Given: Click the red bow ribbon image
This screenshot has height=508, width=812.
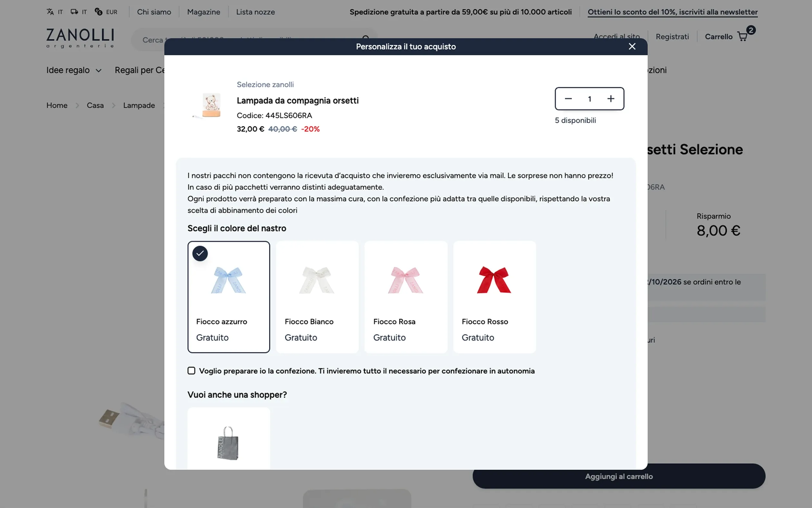Looking at the screenshot, I should (x=494, y=280).
